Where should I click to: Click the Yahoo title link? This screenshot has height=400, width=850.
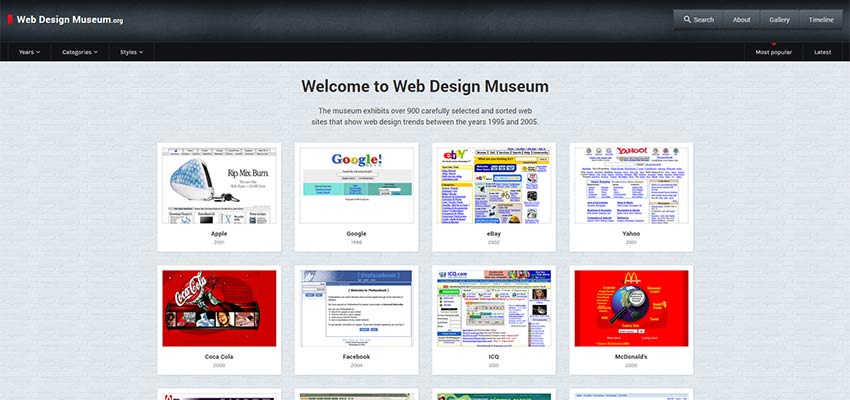[x=632, y=234]
